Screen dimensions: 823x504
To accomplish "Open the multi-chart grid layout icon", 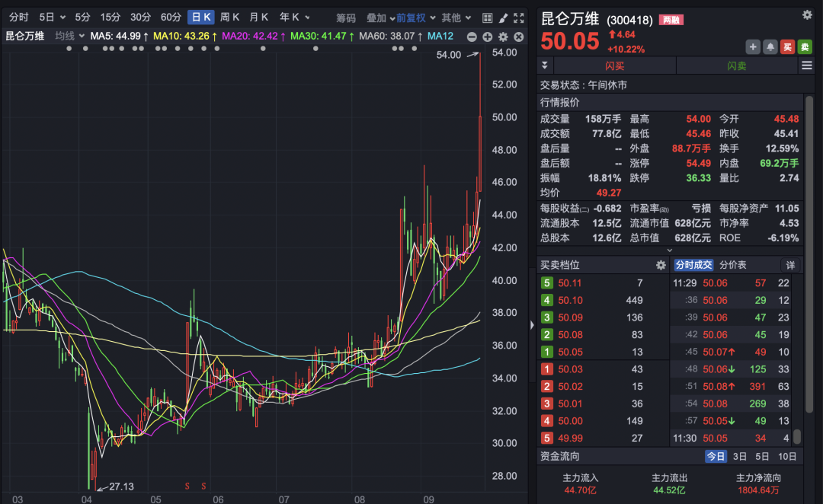I will point(488,17).
